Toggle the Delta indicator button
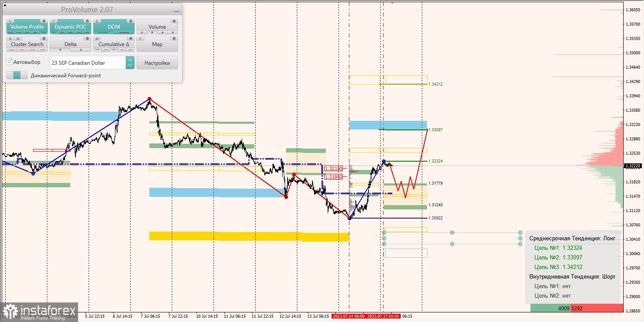 pos(70,44)
